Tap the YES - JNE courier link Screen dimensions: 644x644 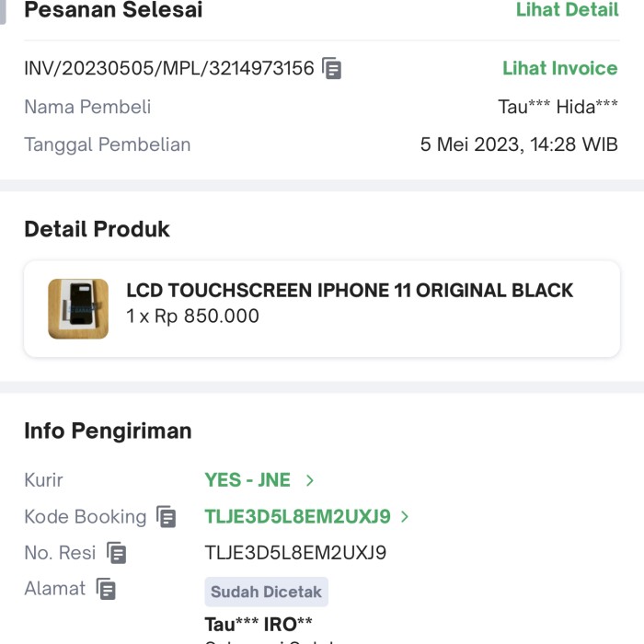pyautogui.click(x=247, y=480)
